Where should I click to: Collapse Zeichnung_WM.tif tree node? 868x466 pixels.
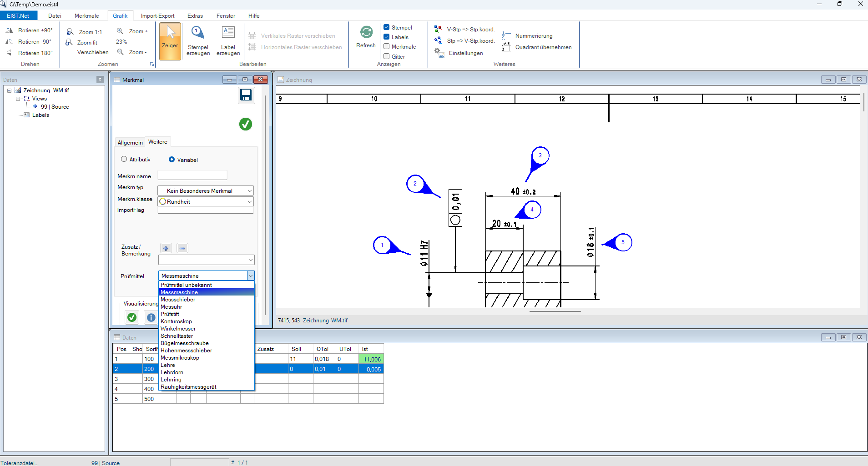(x=9, y=90)
